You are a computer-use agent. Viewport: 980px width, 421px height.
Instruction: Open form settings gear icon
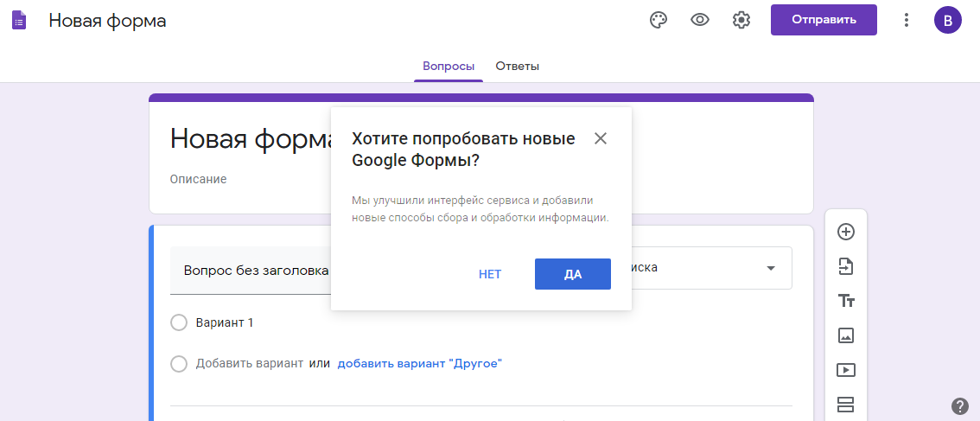point(741,20)
